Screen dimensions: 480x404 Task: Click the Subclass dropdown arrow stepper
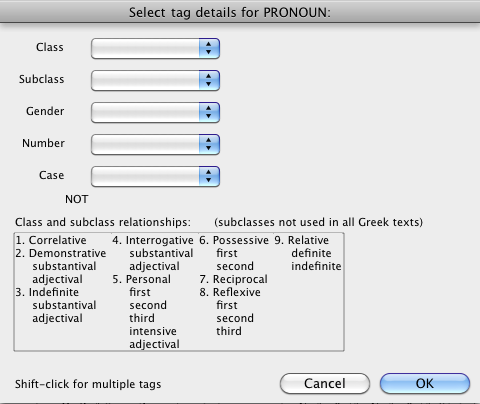coord(209,81)
